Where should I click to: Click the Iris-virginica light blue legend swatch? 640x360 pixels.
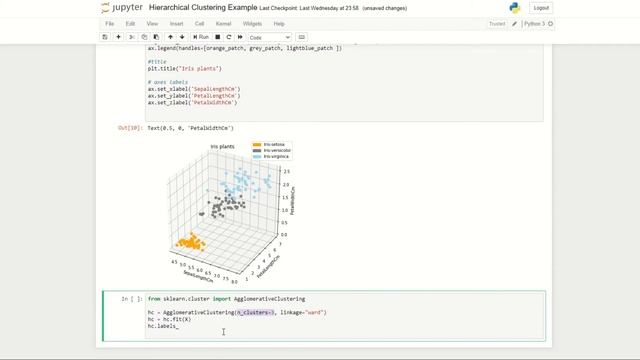[257, 156]
